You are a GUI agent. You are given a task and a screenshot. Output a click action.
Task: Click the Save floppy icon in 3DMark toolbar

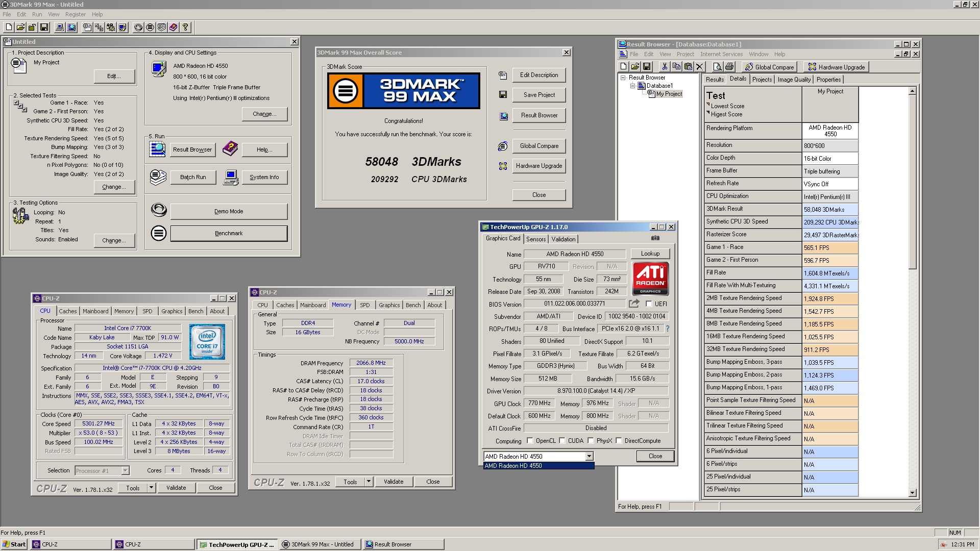(44, 28)
